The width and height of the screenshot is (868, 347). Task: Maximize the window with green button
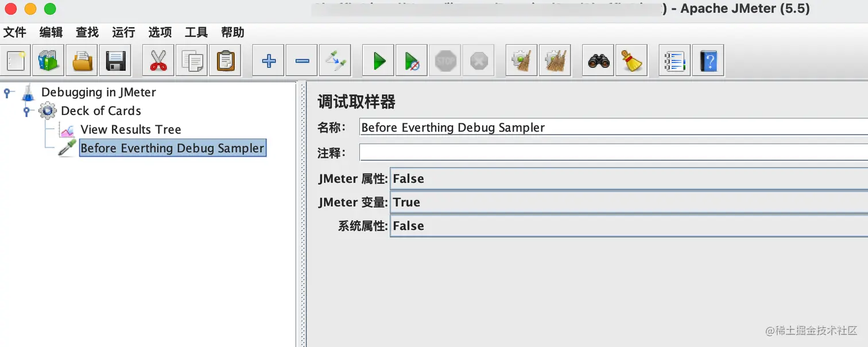(51, 9)
